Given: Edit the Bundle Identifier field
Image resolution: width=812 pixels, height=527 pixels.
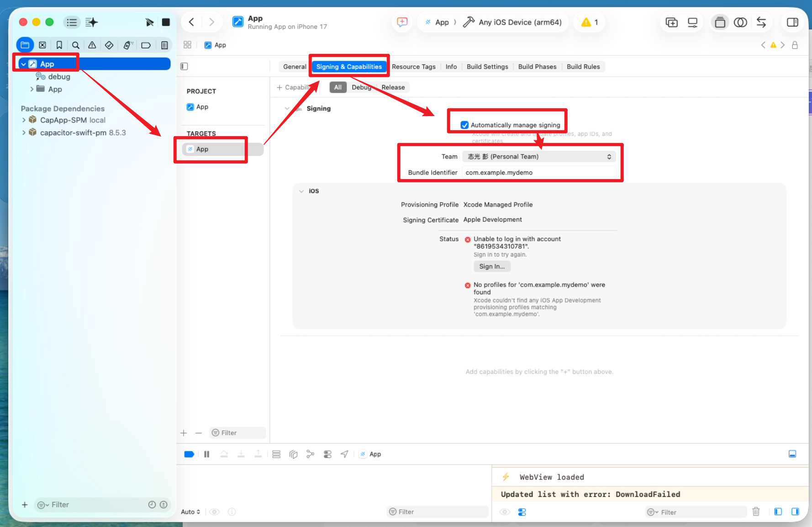Looking at the screenshot, I should click(x=539, y=172).
